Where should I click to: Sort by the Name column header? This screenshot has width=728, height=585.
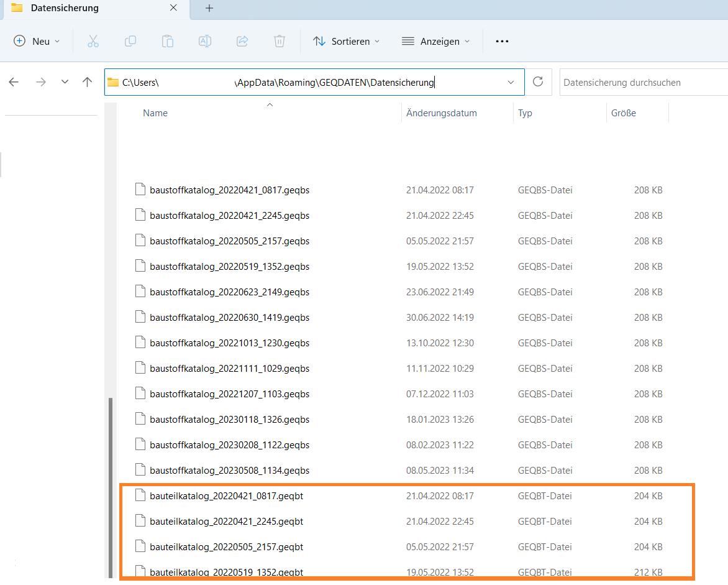coord(155,113)
